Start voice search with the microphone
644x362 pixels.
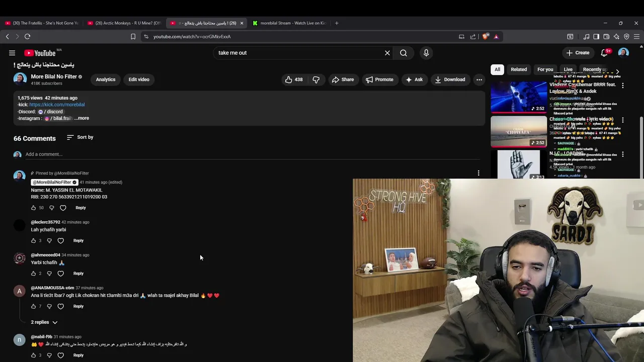(x=426, y=53)
